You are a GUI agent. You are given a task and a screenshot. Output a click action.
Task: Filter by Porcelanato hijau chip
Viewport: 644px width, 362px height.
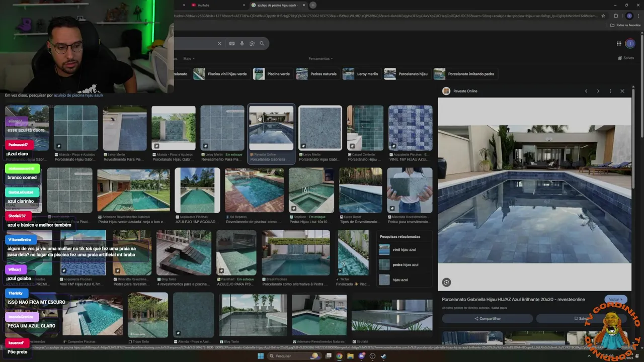tap(407, 74)
